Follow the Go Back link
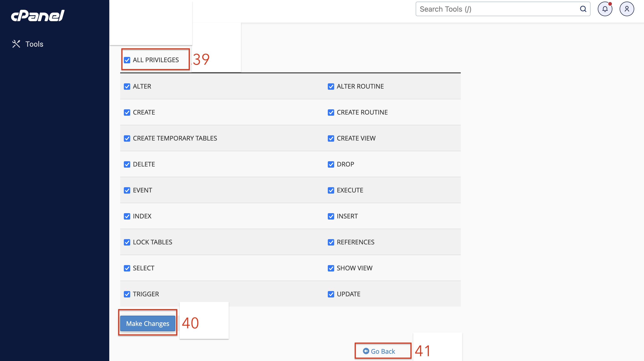 (379, 351)
